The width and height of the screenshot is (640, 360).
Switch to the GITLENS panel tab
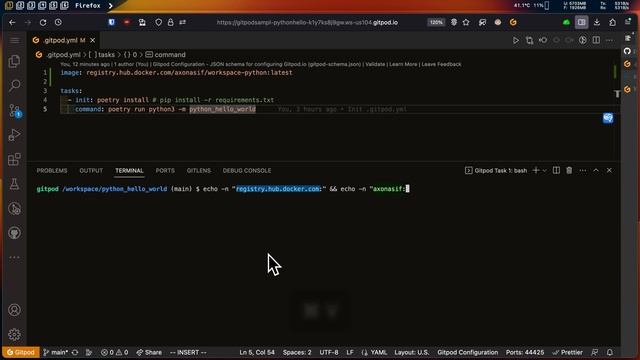pos(199,171)
